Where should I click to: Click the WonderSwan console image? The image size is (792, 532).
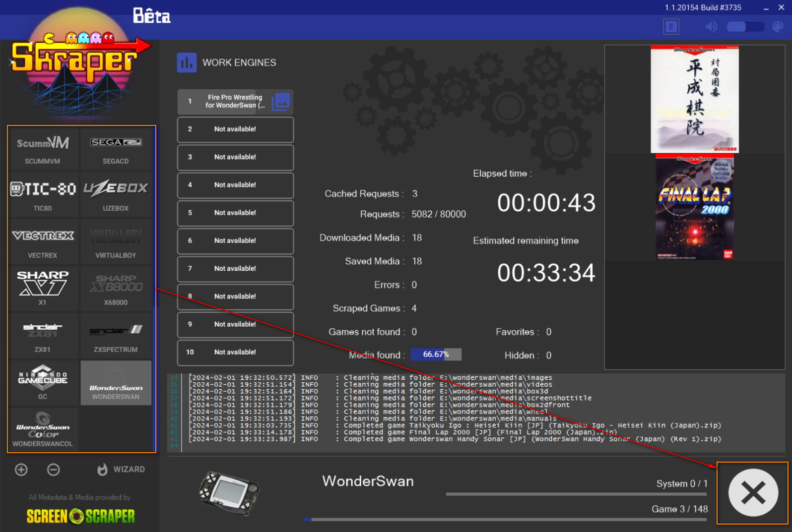click(229, 493)
